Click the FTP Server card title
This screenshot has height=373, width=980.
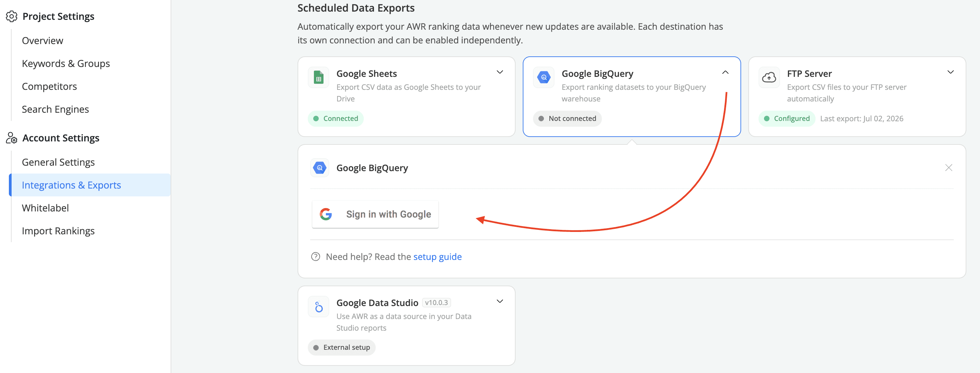809,73
